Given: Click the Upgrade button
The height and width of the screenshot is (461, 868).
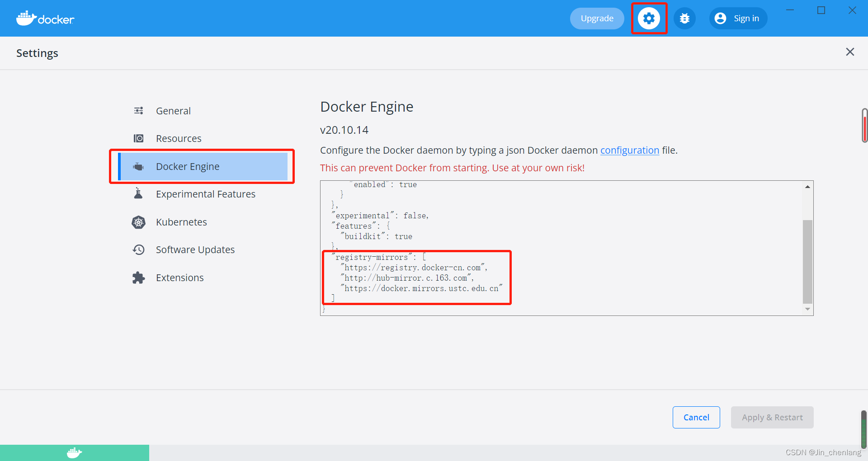Looking at the screenshot, I should point(597,19).
